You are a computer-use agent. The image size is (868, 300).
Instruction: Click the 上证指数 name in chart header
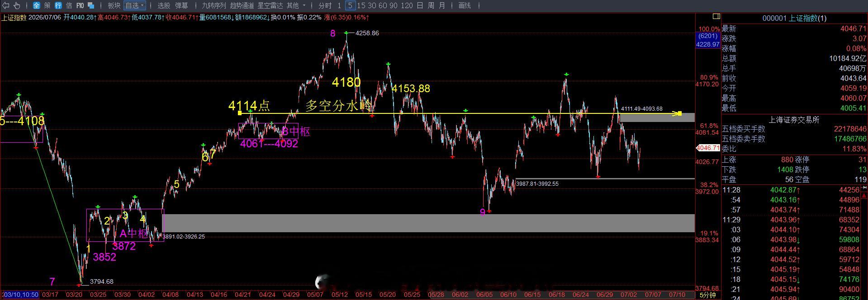click(14, 17)
